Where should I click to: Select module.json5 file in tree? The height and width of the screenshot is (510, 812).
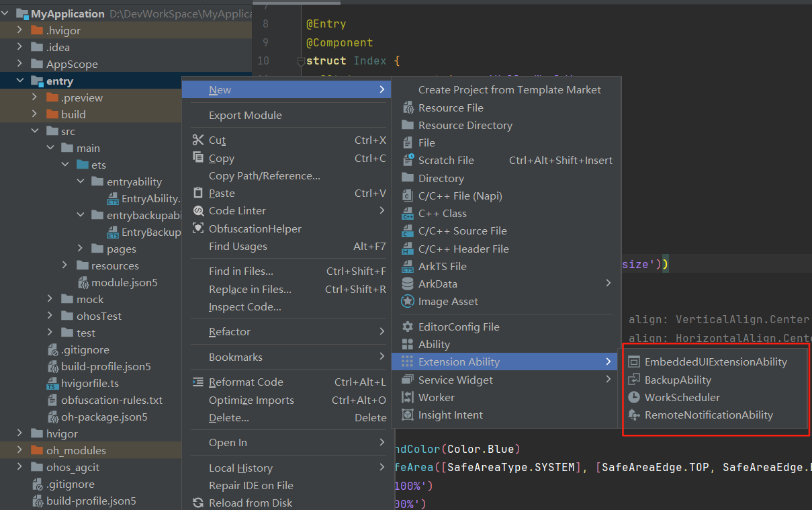click(124, 282)
